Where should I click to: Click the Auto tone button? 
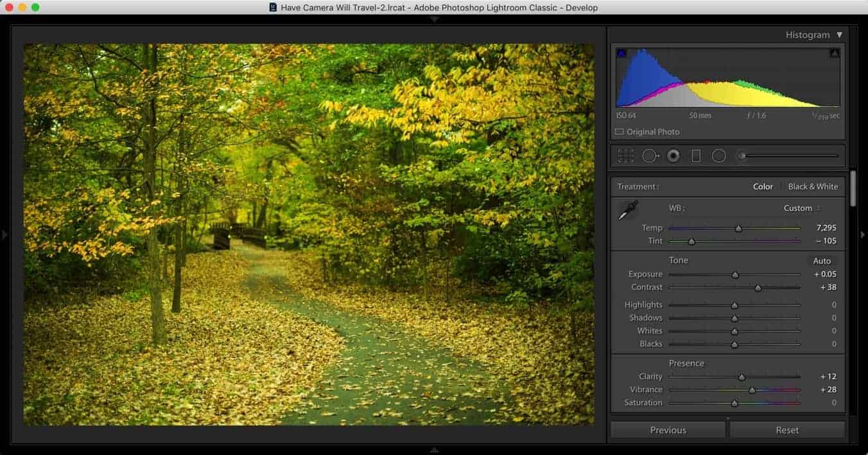pyautogui.click(x=822, y=261)
